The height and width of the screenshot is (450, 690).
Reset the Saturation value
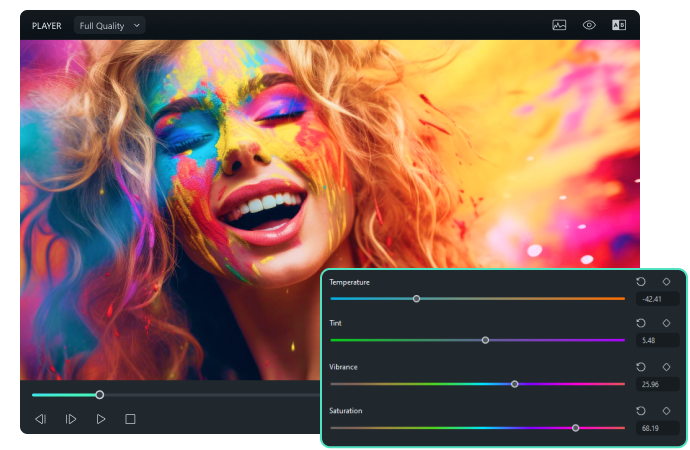click(x=641, y=410)
